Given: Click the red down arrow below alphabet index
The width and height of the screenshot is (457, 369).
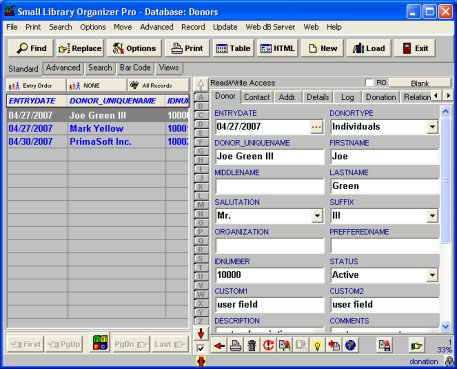Looking at the screenshot, I should pos(201,333).
